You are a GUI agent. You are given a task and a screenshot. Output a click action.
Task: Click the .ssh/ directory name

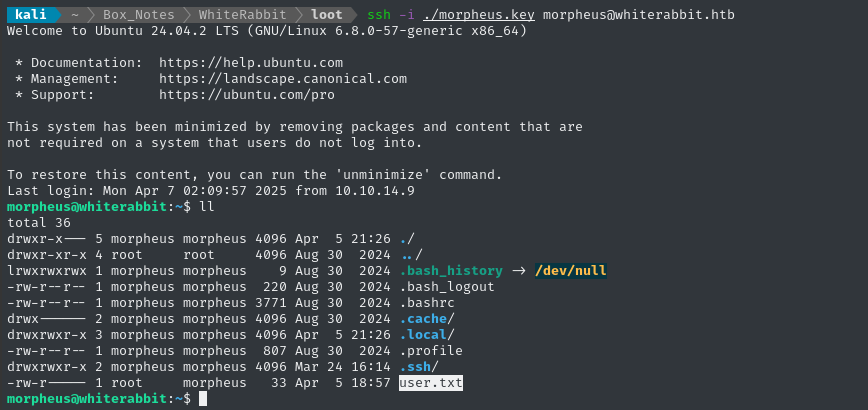pos(419,367)
